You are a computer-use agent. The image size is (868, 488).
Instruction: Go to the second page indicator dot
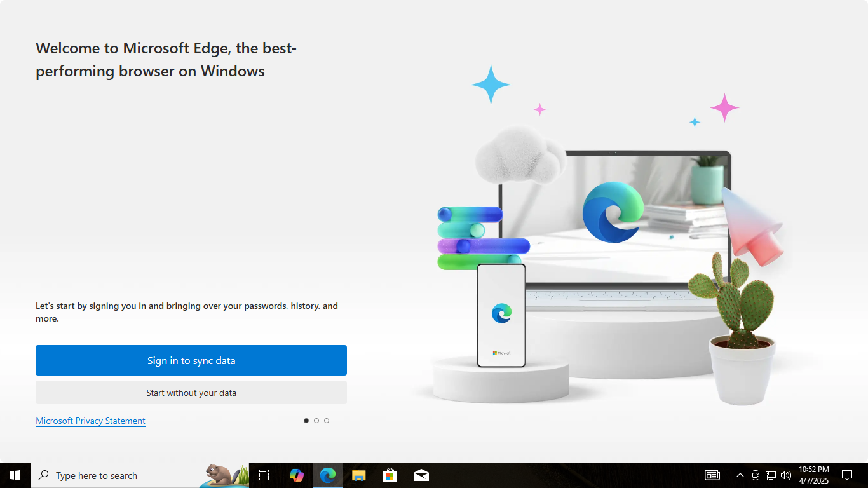(x=316, y=421)
